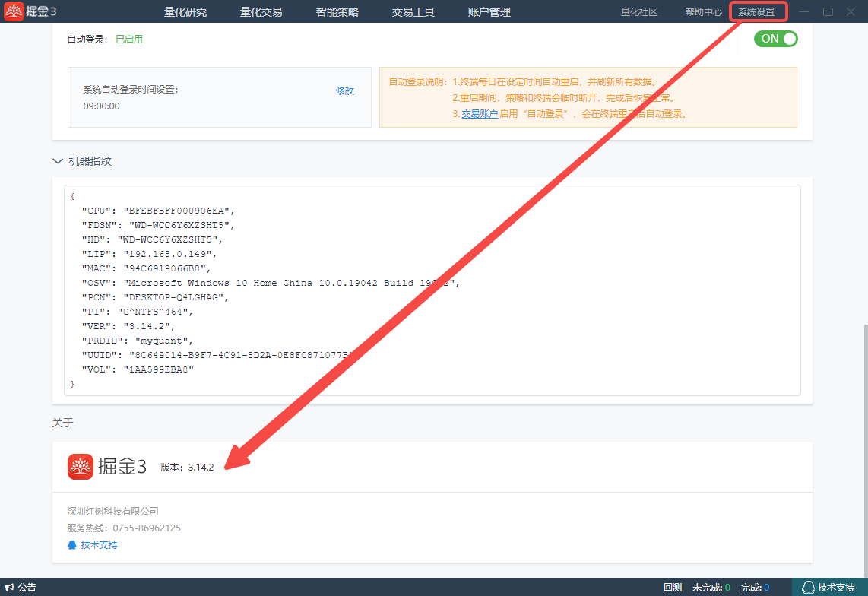Click the VOL value 1AA599EBA8
Image resolution: width=868 pixels, height=596 pixels.
click(x=158, y=369)
